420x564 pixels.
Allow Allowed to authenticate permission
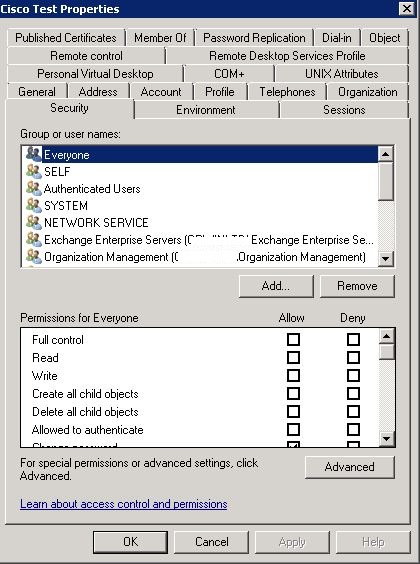293,429
